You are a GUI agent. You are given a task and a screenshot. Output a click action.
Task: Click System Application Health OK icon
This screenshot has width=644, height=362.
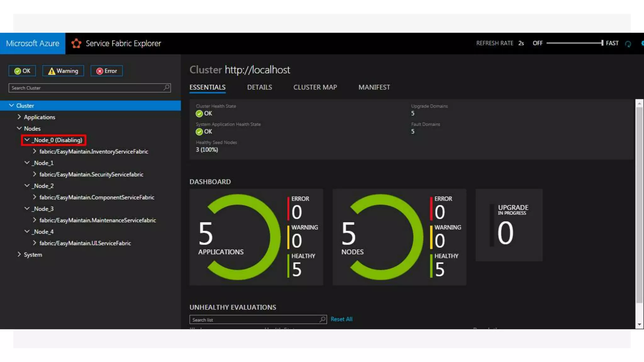(199, 132)
